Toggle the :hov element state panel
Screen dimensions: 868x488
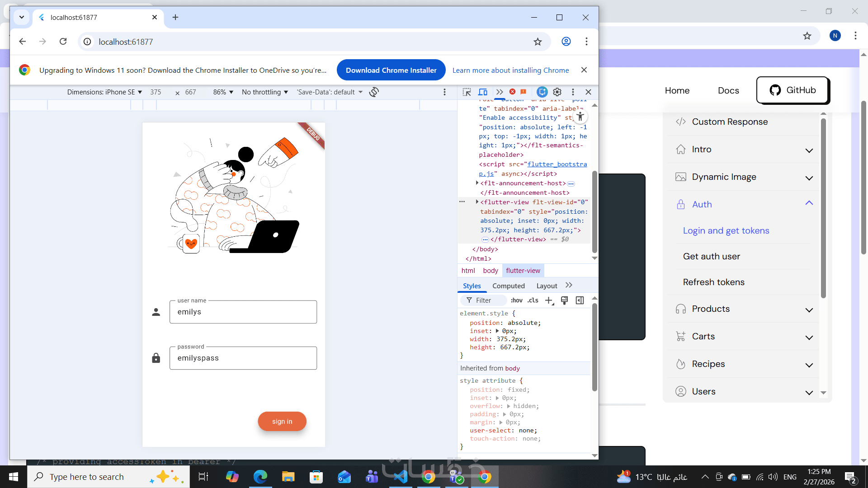point(516,300)
